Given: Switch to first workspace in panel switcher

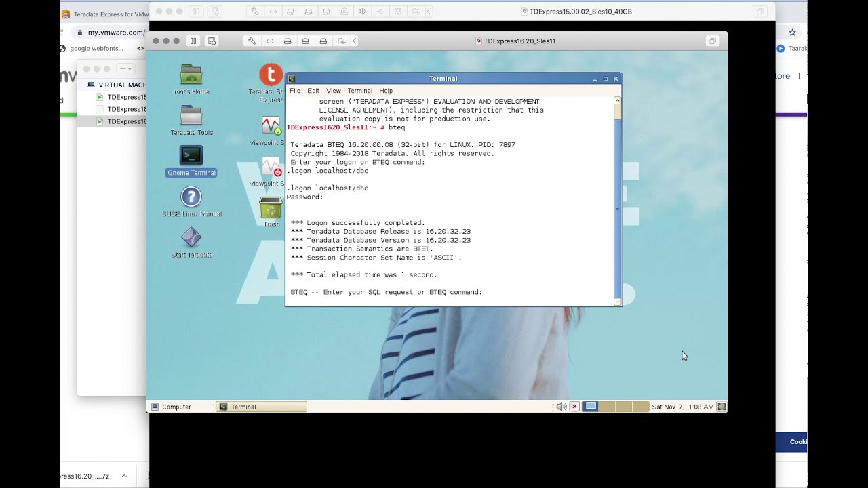Looking at the screenshot, I should pyautogui.click(x=591, y=407).
